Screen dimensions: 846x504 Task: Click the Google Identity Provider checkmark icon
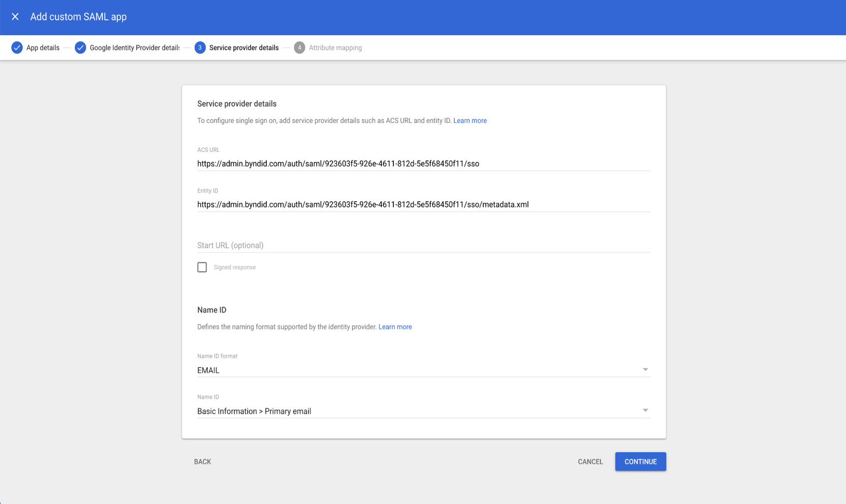80,48
